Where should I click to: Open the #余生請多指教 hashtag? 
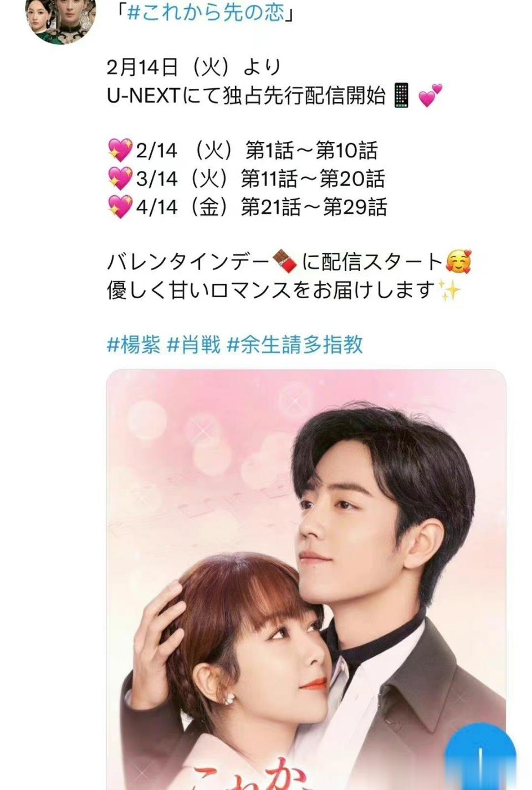[295, 345]
